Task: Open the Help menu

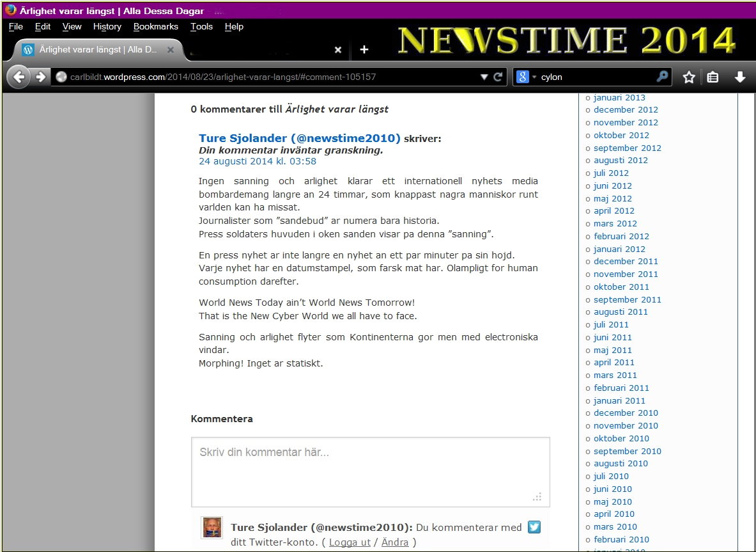Action: point(234,27)
